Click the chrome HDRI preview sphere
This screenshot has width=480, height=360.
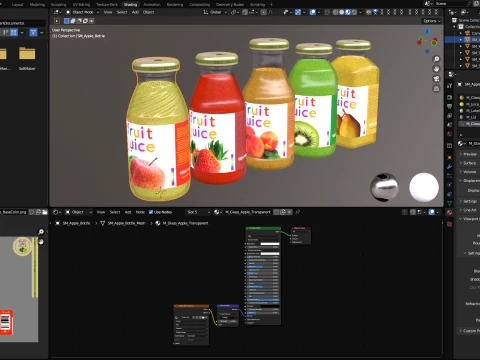point(385,187)
